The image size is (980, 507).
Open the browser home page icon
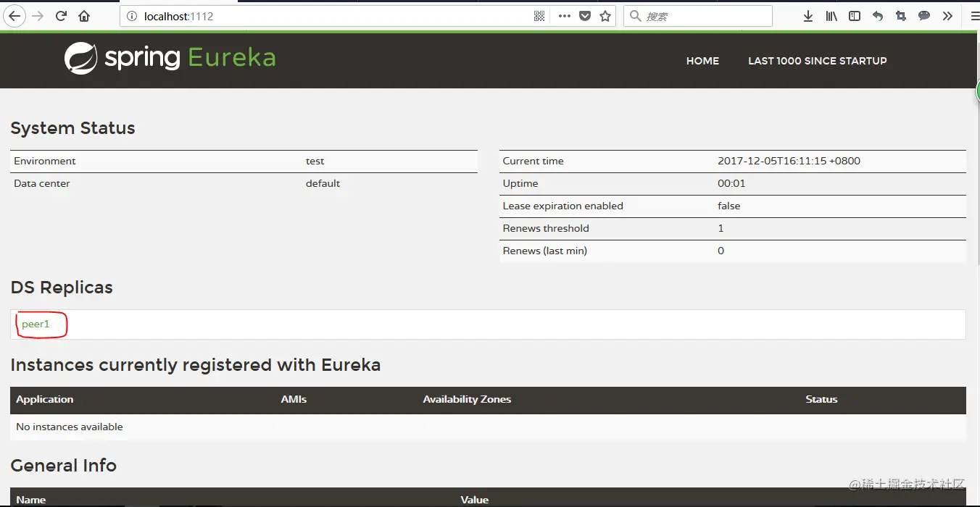click(84, 16)
